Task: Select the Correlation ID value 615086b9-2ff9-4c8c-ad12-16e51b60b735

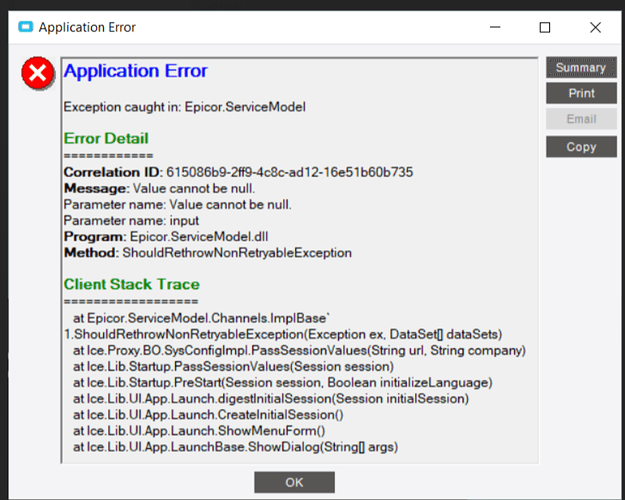Action: click(289, 172)
